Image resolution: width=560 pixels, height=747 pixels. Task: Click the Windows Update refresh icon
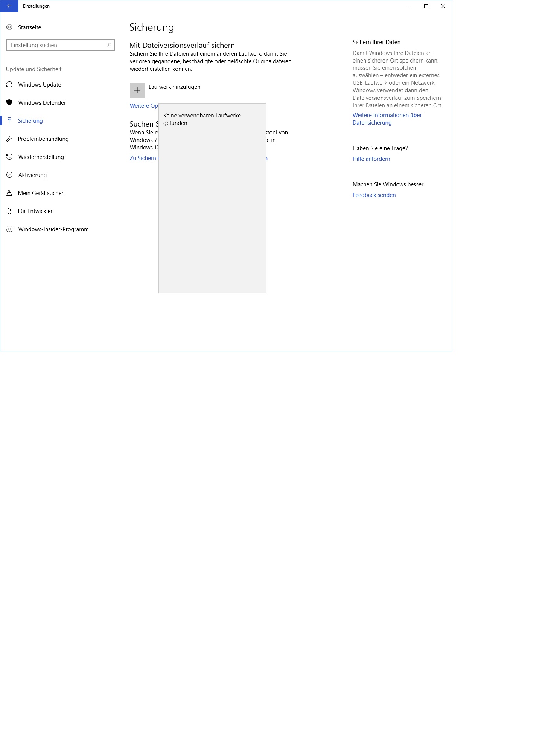9,85
